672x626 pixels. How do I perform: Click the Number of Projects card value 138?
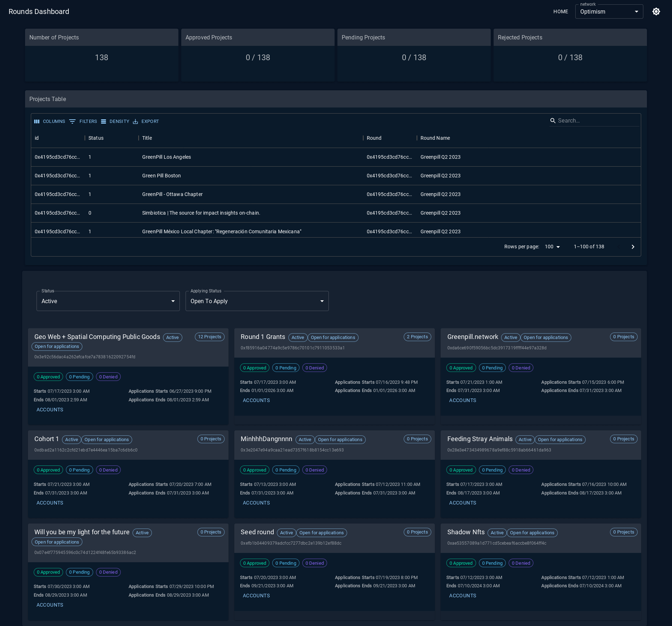click(102, 57)
